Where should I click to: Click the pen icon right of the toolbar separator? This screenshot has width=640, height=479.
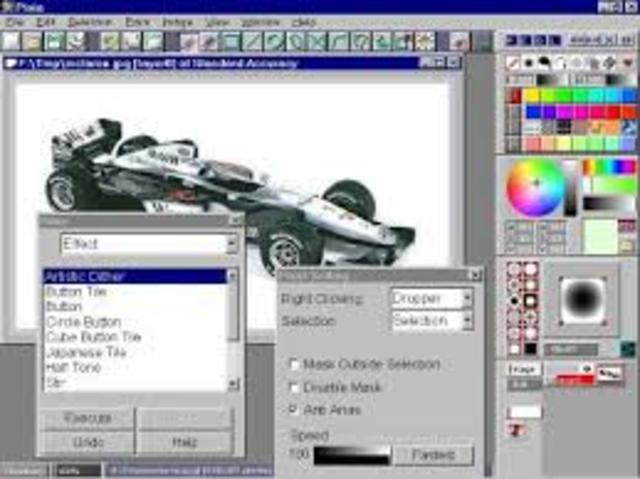(459, 42)
